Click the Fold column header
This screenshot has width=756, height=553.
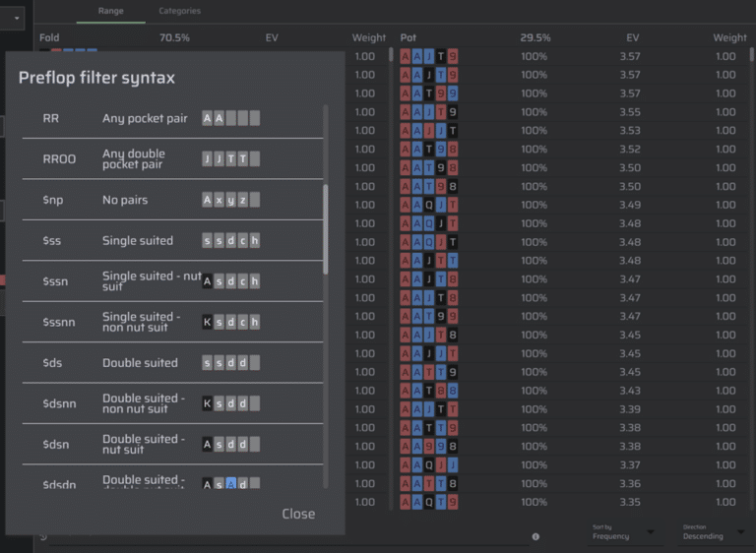(x=49, y=37)
